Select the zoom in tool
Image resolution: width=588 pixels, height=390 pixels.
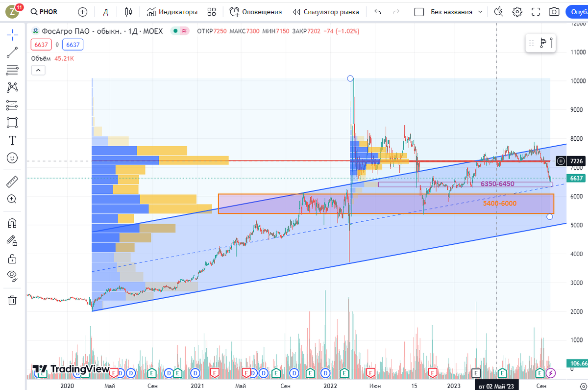(x=12, y=199)
